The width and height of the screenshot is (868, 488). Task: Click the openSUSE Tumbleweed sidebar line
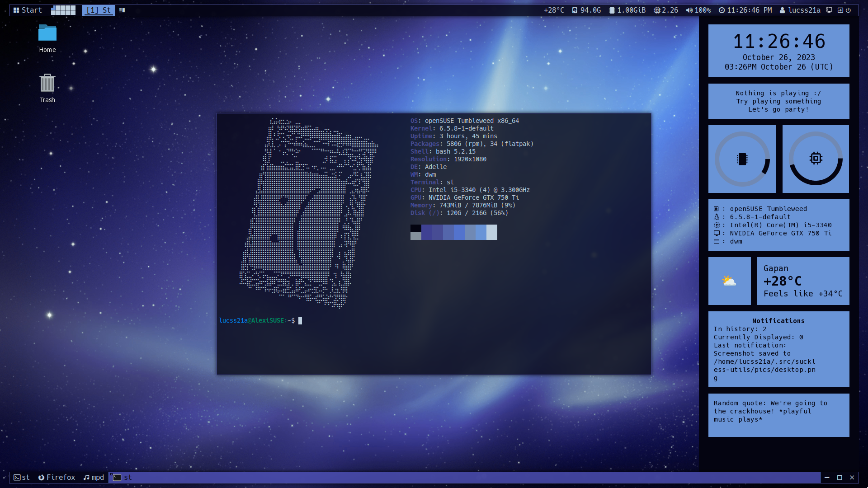(x=760, y=209)
